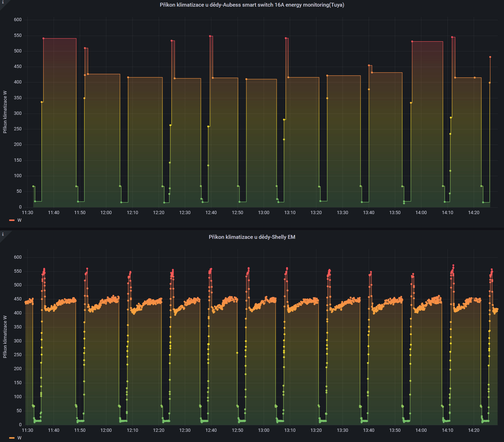The width and height of the screenshot is (504, 442).
Task: Click the first red 540 W point near 11:36 in the top chart
Action: tap(44, 38)
